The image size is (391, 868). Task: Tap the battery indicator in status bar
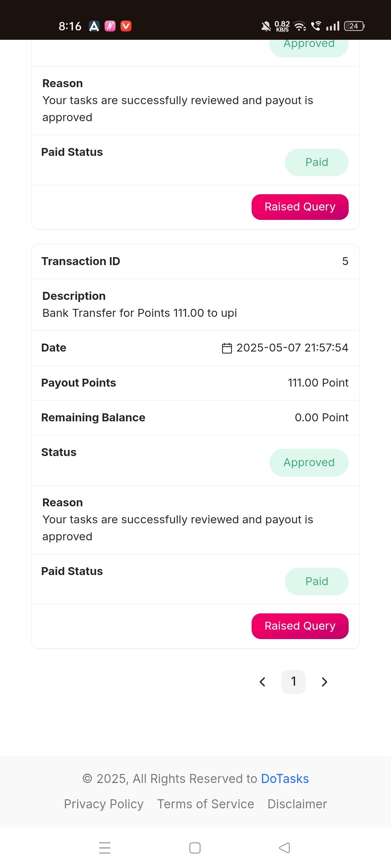pos(354,26)
